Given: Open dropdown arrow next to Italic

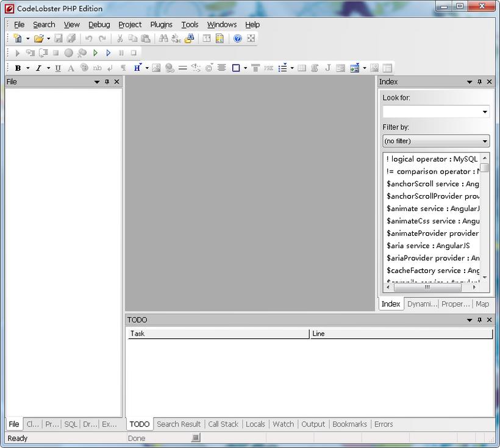Looking at the screenshot, I should [x=48, y=68].
